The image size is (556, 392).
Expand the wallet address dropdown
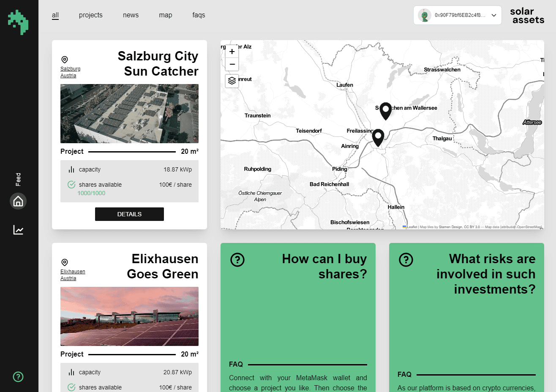[493, 15]
